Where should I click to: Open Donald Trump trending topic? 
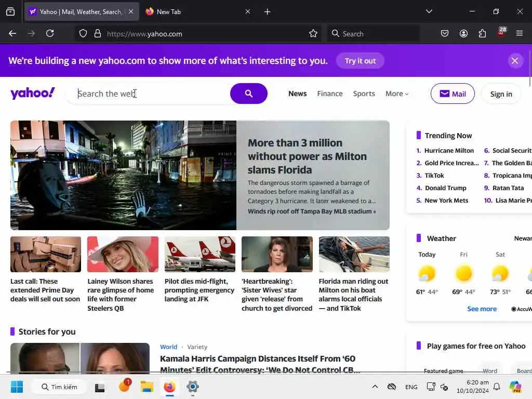click(x=445, y=188)
